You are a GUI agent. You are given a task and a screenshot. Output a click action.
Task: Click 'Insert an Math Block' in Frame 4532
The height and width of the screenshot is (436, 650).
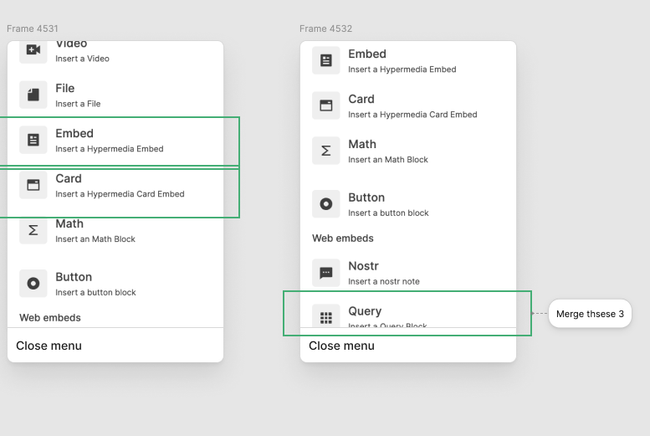388,160
